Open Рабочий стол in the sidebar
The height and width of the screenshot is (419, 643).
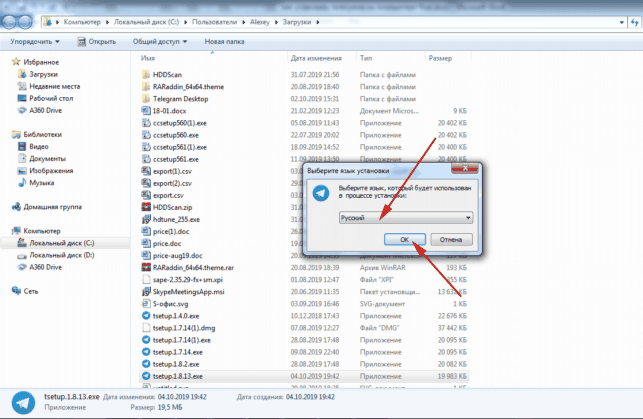tap(51, 98)
